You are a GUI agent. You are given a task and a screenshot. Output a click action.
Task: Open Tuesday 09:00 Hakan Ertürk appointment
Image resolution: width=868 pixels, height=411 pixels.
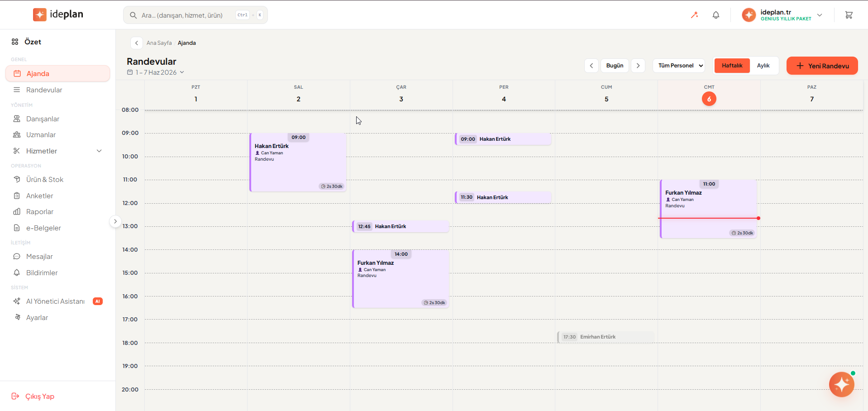click(298, 162)
